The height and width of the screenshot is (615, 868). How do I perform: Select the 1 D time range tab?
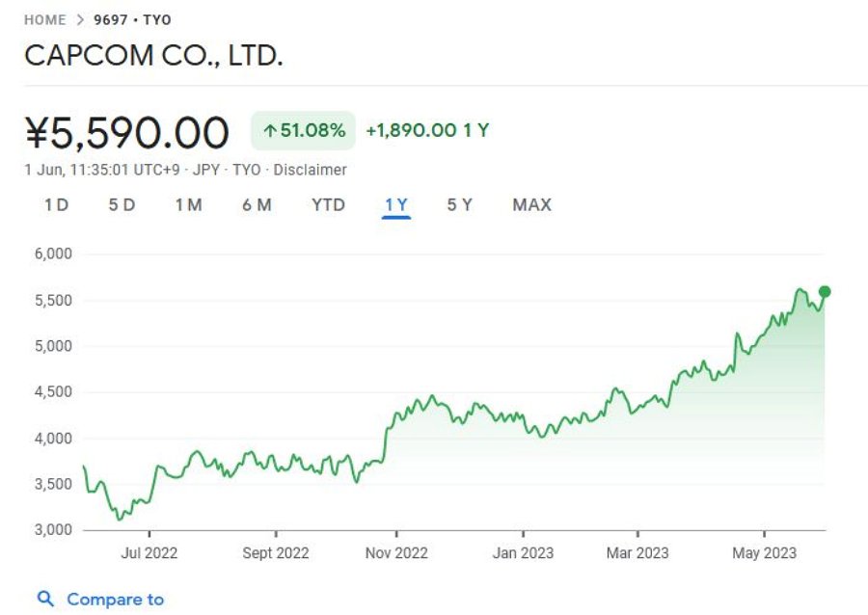57,205
